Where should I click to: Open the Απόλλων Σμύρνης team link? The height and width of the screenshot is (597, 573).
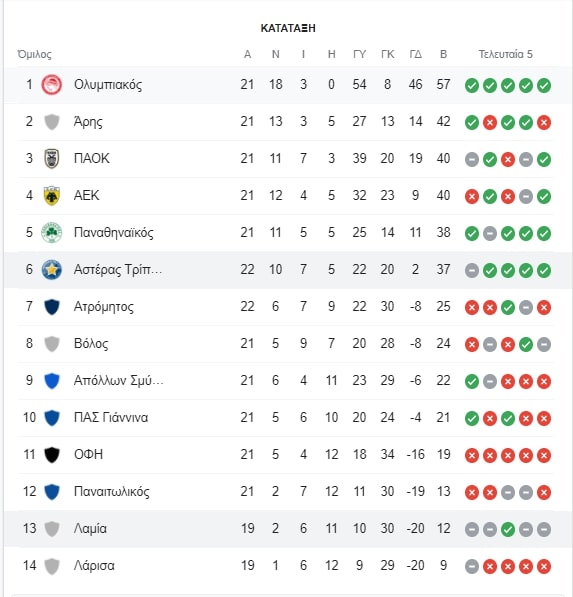pyautogui.click(x=118, y=380)
